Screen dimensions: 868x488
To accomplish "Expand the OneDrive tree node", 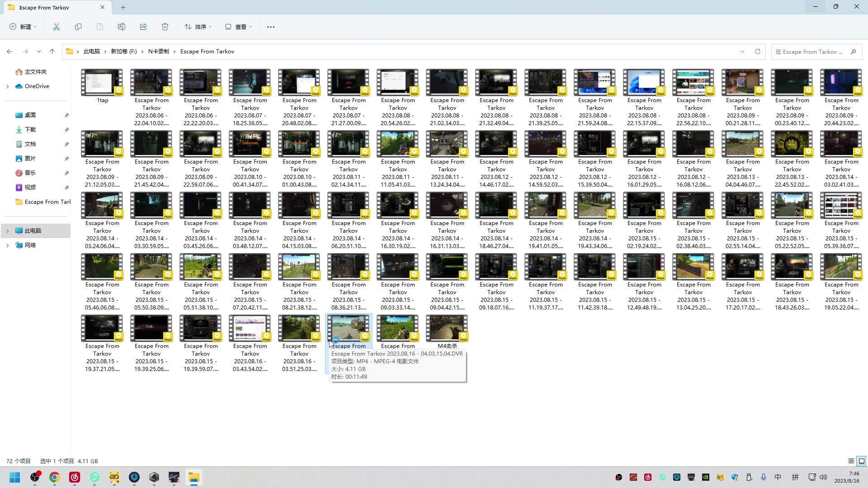I will click(x=7, y=86).
